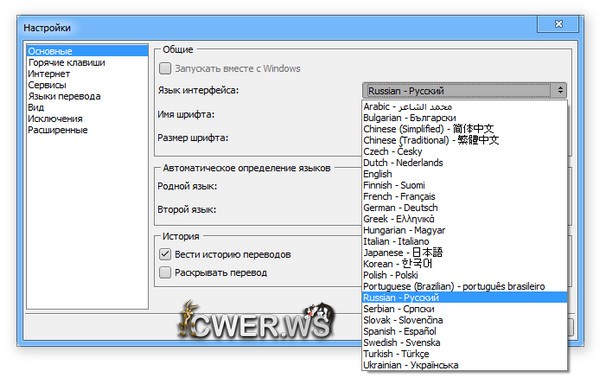The width and height of the screenshot is (600, 378).
Task: Close the Настройки dialog window
Action: (559, 24)
